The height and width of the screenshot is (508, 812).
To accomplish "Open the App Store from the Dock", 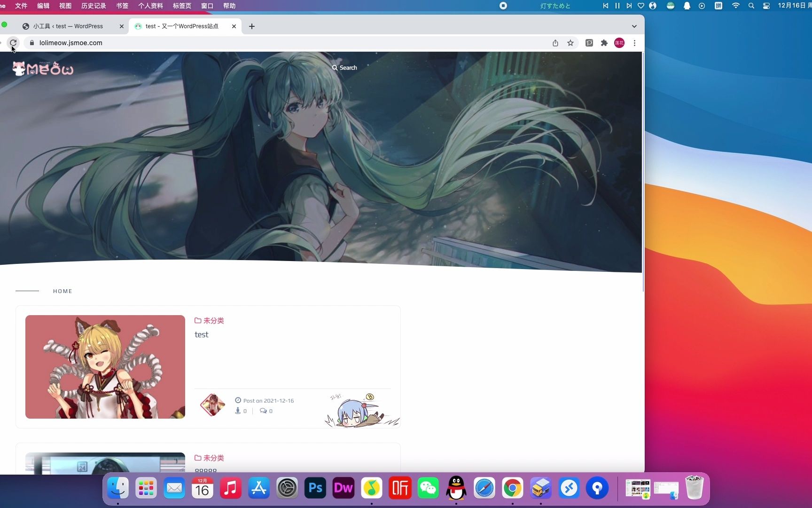I will tap(259, 488).
